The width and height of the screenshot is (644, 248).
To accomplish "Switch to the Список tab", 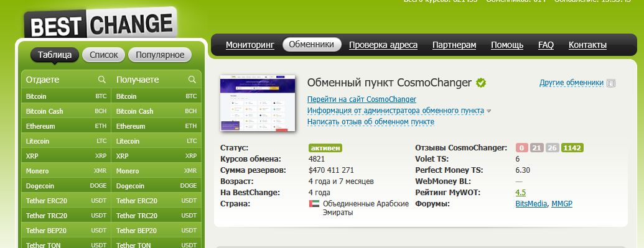I will point(103,55).
